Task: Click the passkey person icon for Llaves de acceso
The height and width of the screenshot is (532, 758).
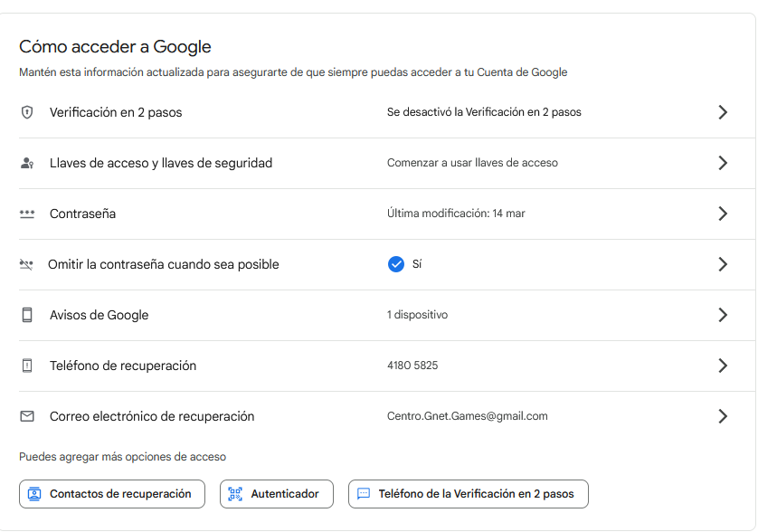Action: point(27,163)
